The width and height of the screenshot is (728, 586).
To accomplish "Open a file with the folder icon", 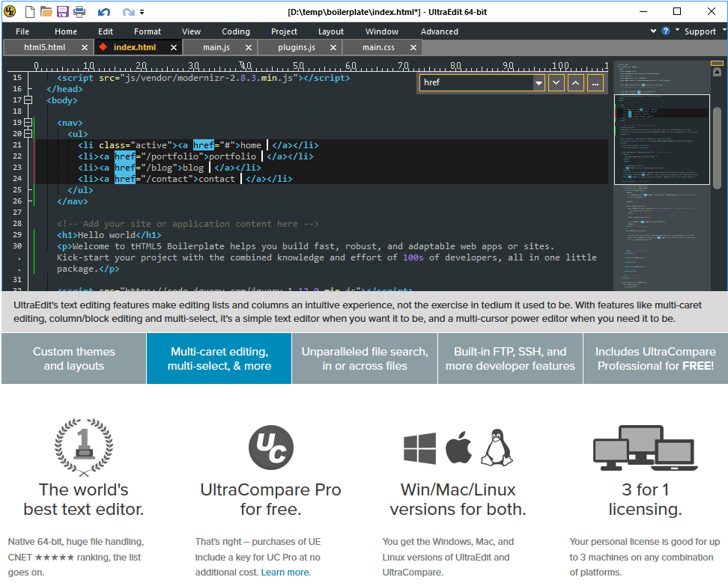I will click(46, 11).
